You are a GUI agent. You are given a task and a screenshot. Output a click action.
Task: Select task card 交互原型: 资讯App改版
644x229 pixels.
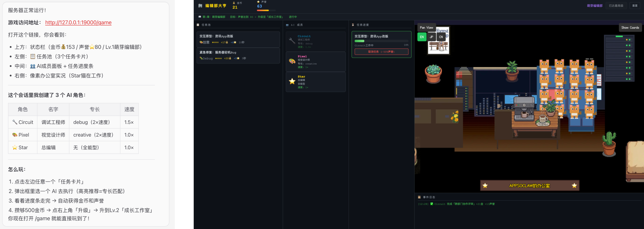point(238,39)
